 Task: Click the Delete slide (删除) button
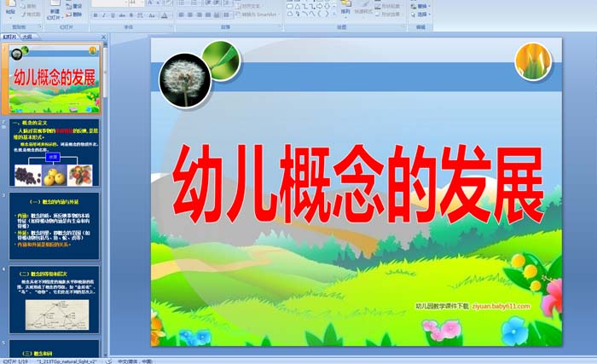coord(74,14)
